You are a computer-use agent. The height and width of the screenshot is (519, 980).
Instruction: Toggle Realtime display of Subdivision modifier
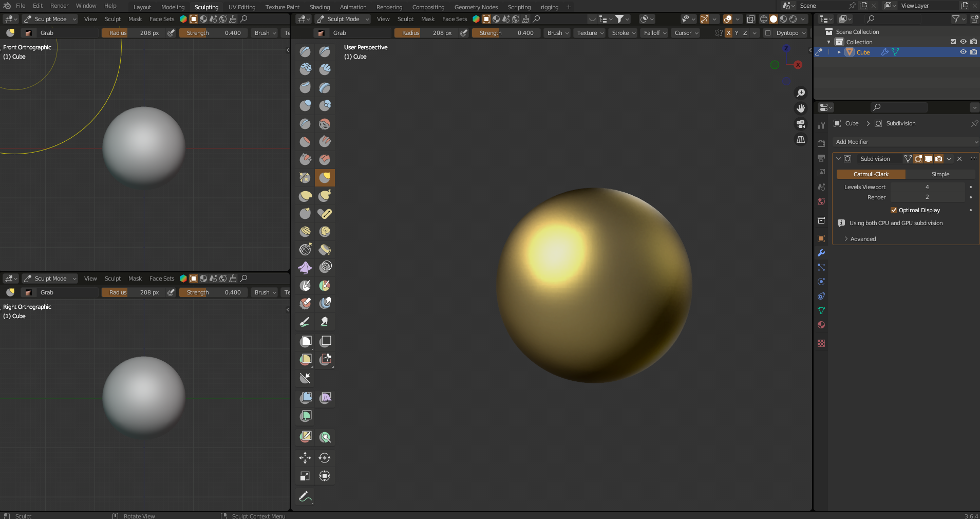coord(928,159)
